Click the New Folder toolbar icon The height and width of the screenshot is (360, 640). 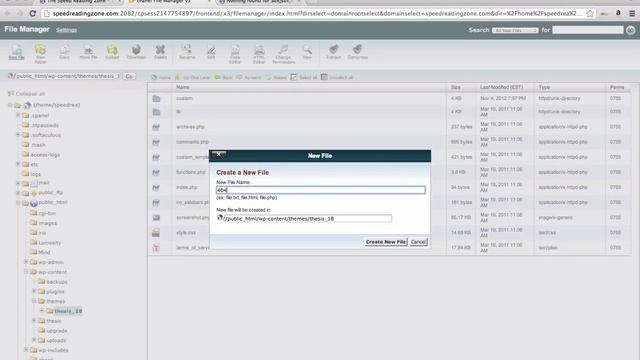[40, 53]
